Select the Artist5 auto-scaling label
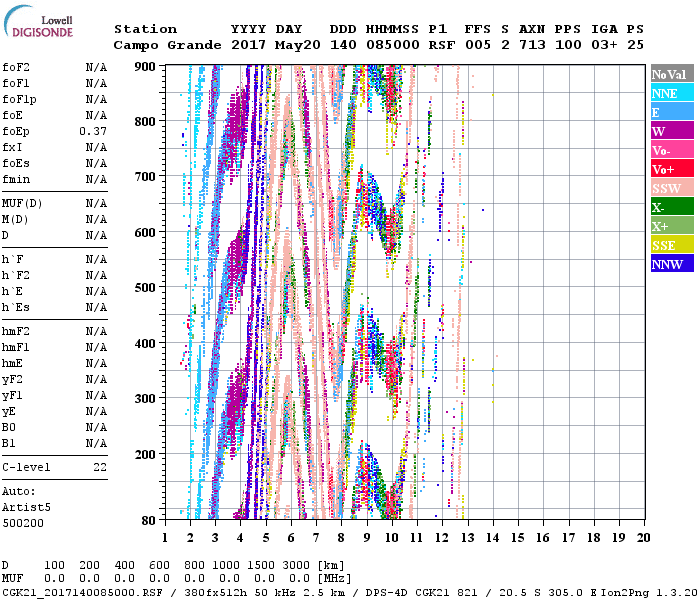 (x=24, y=507)
